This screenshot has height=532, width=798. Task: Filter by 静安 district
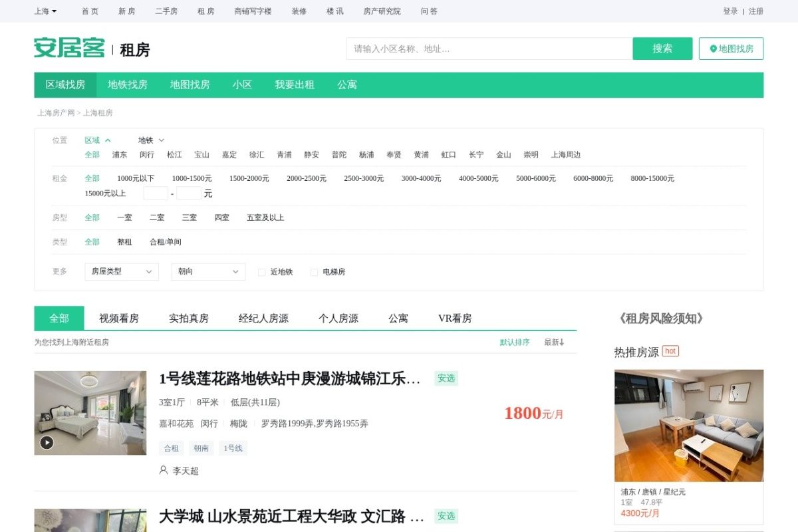[311, 155]
